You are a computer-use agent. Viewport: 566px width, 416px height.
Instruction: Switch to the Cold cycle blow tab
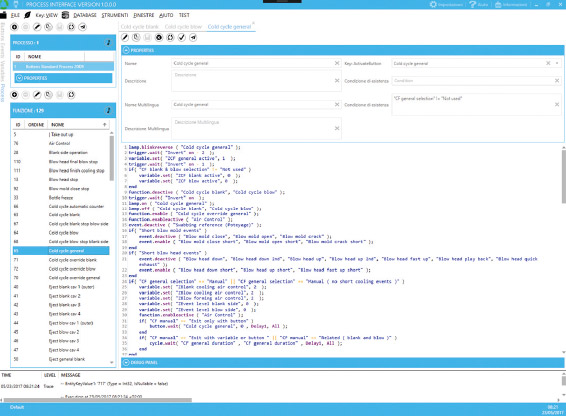pos(183,27)
